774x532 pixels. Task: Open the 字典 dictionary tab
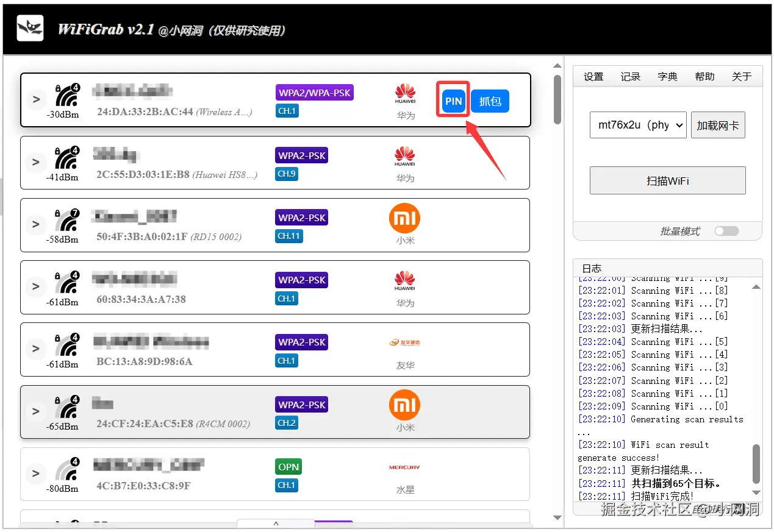(668, 76)
